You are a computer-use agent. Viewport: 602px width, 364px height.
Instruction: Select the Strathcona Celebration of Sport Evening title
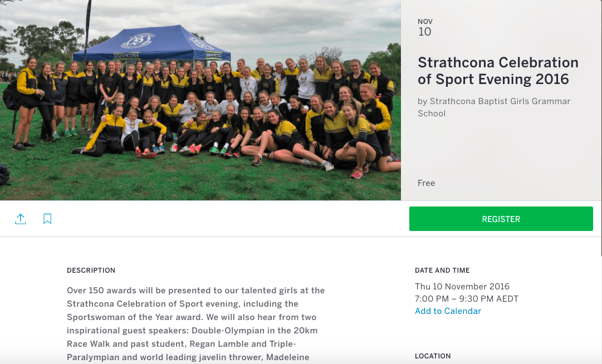pyautogui.click(x=498, y=71)
